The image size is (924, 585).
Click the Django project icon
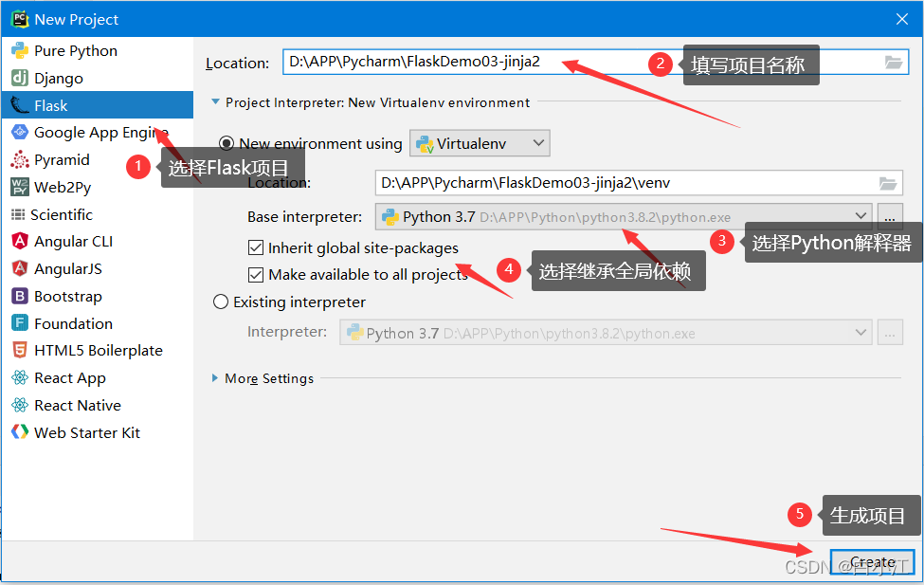click(20, 78)
